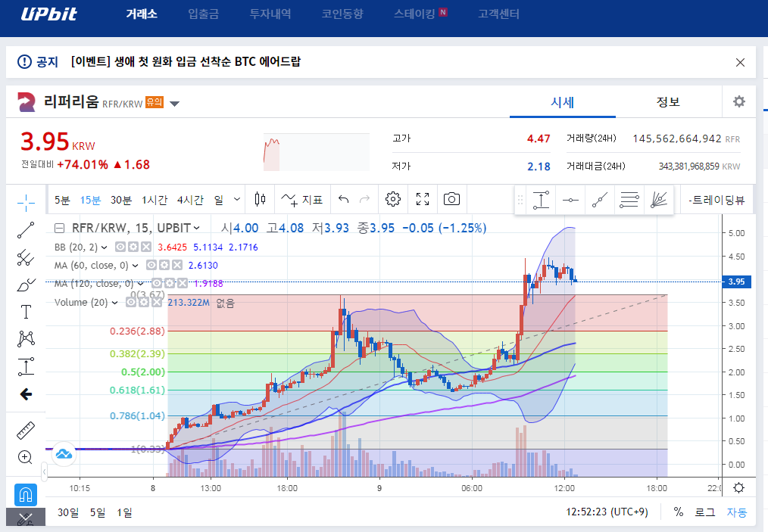Switch chart to fullscreen mode

click(422, 199)
